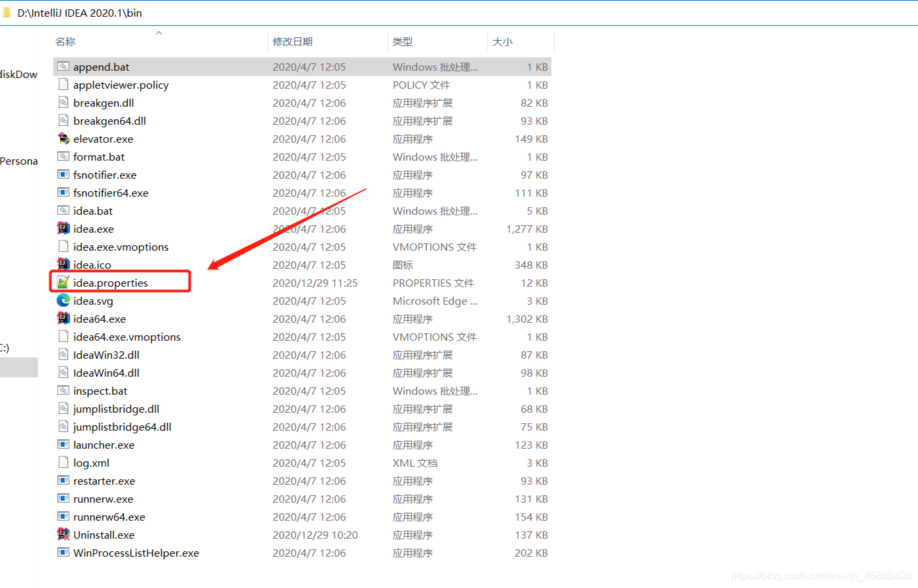
Task: Click the 202 KB size cell
Action: tap(531, 553)
